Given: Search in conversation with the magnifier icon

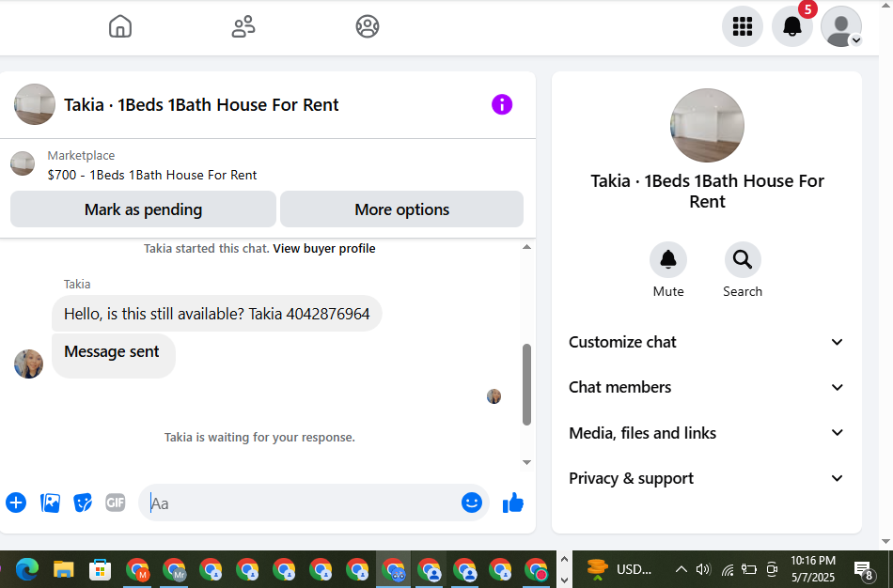Looking at the screenshot, I should [743, 260].
